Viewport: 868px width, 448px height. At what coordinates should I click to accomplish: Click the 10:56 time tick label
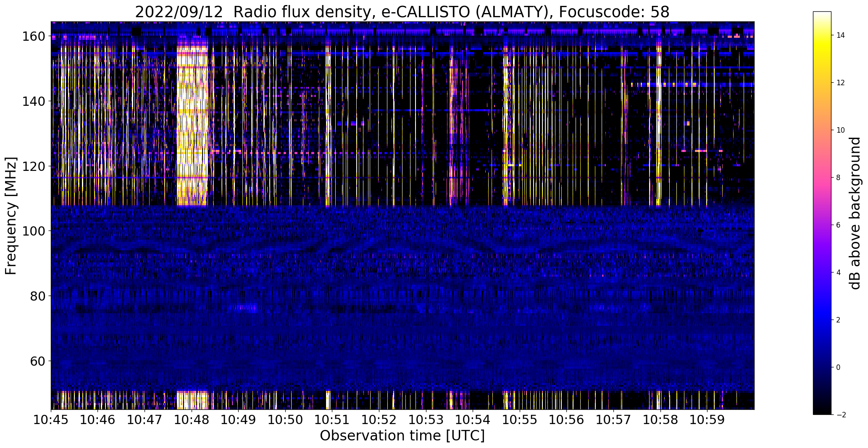pos(566,419)
